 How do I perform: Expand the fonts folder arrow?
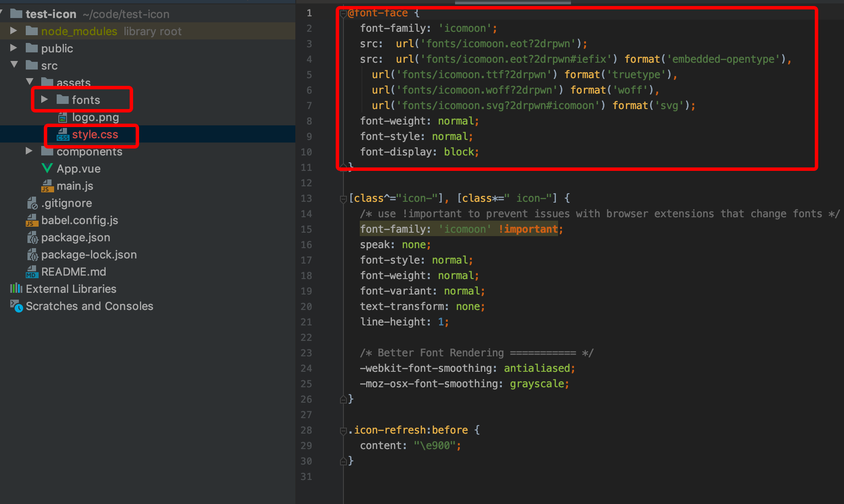pos(44,100)
